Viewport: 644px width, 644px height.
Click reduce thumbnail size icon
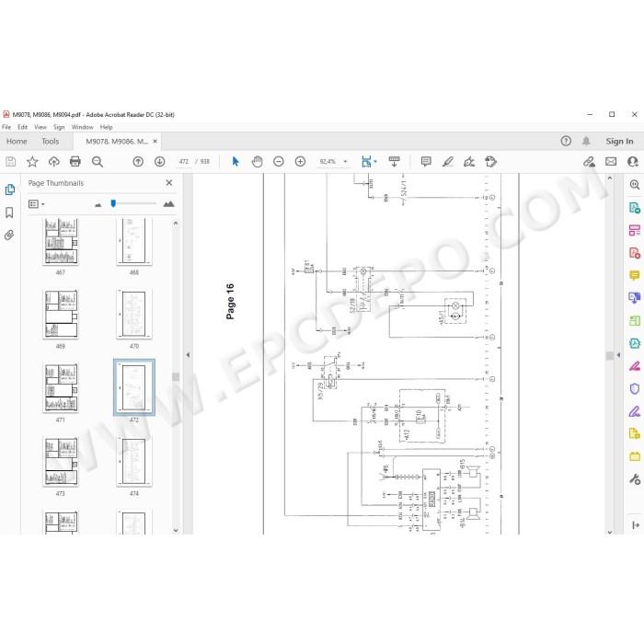pos(98,204)
